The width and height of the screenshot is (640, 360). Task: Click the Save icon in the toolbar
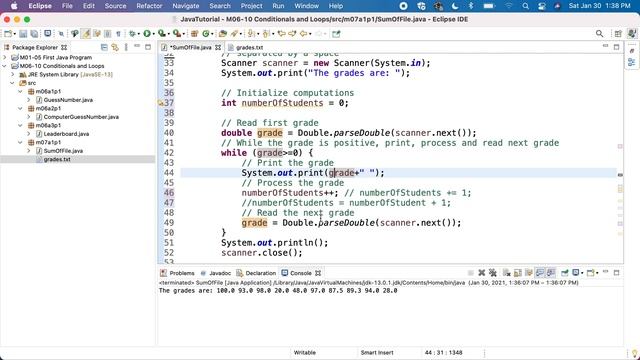click(x=23, y=34)
